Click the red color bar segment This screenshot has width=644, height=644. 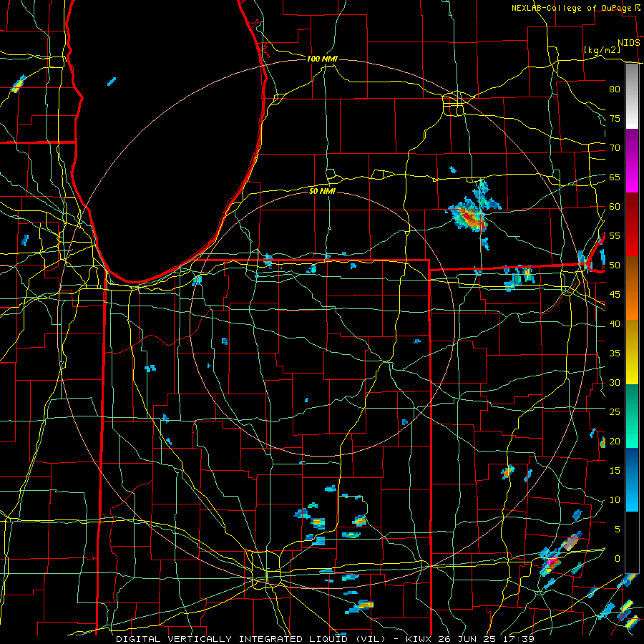[632, 225]
